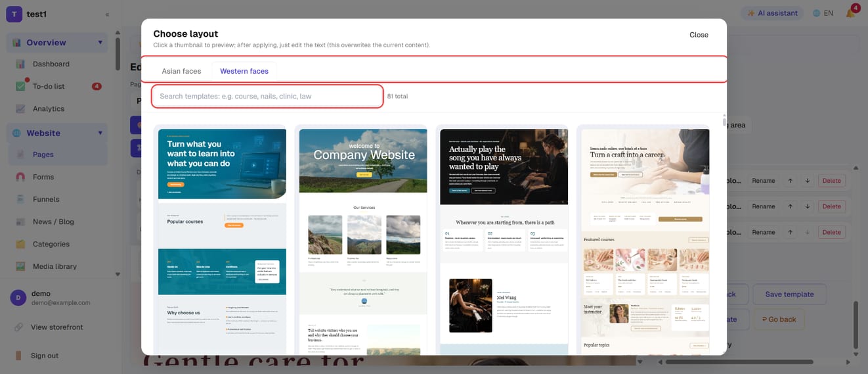The height and width of the screenshot is (374, 868).
Task: Collapse the Overview section arrow
Action: pyautogui.click(x=100, y=43)
